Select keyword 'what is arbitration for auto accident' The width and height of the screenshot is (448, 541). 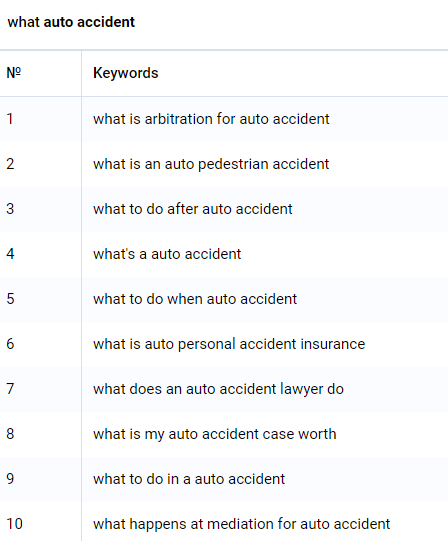211,119
